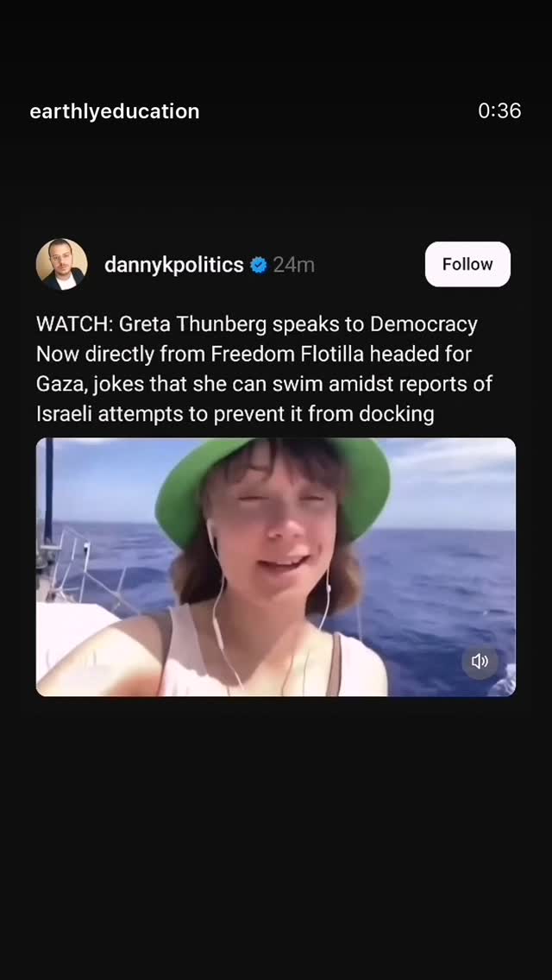This screenshot has width=552, height=980.
Task: Click the 24m post timestamp
Action: pyautogui.click(x=294, y=265)
